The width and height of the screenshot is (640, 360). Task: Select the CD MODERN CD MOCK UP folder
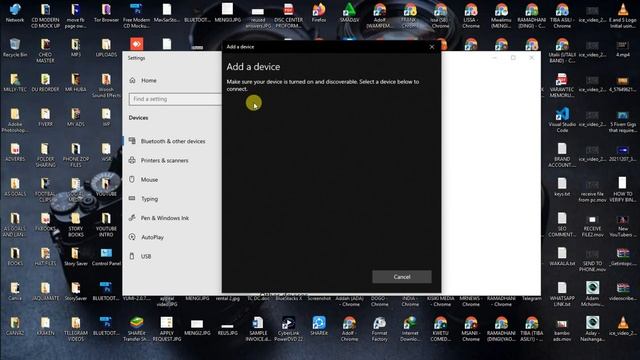[x=45, y=16]
